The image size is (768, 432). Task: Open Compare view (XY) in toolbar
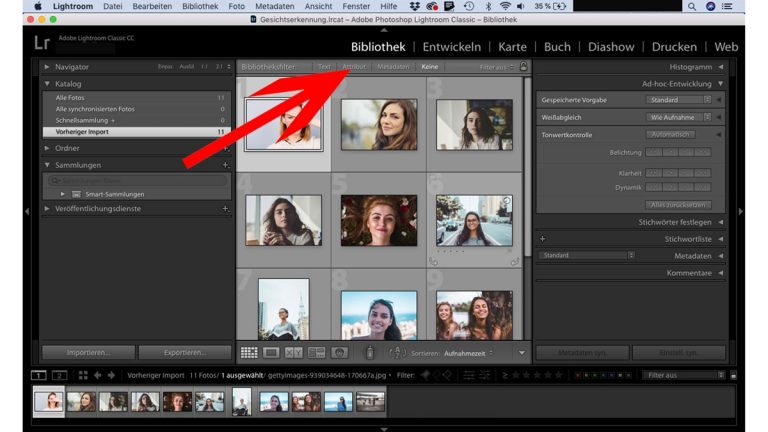(294, 353)
